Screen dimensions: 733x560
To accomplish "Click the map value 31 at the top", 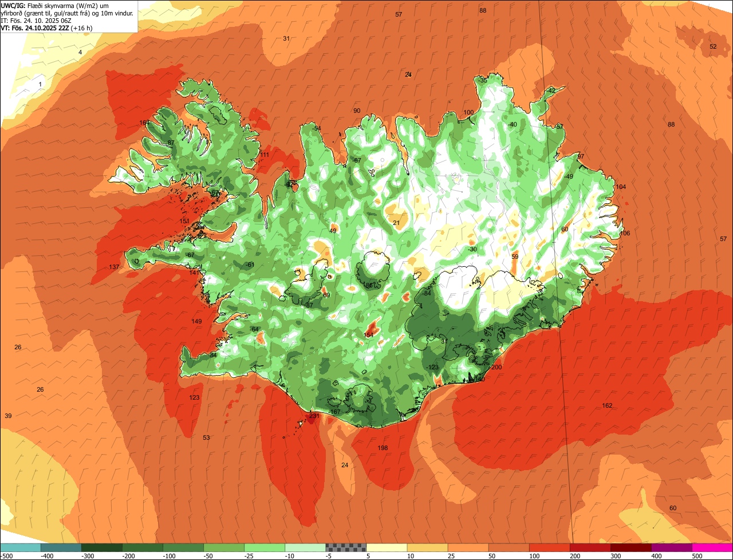I will click(286, 39).
